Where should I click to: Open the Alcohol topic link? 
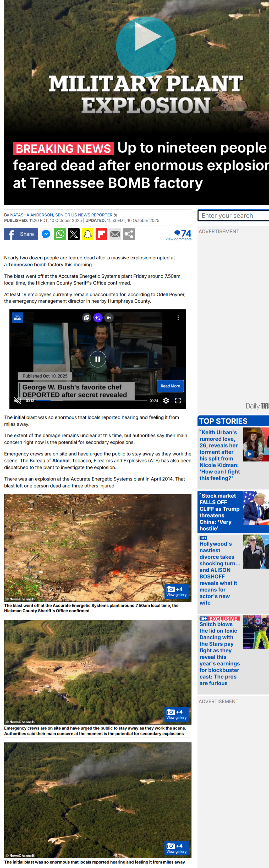coord(61,461)
